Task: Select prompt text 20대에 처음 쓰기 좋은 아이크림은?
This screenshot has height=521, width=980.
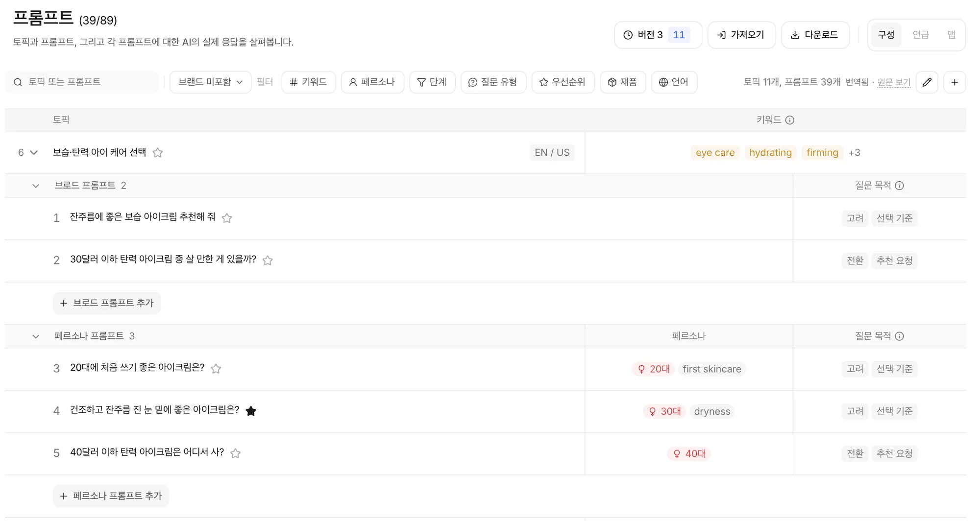Action: tap(137, 368)
